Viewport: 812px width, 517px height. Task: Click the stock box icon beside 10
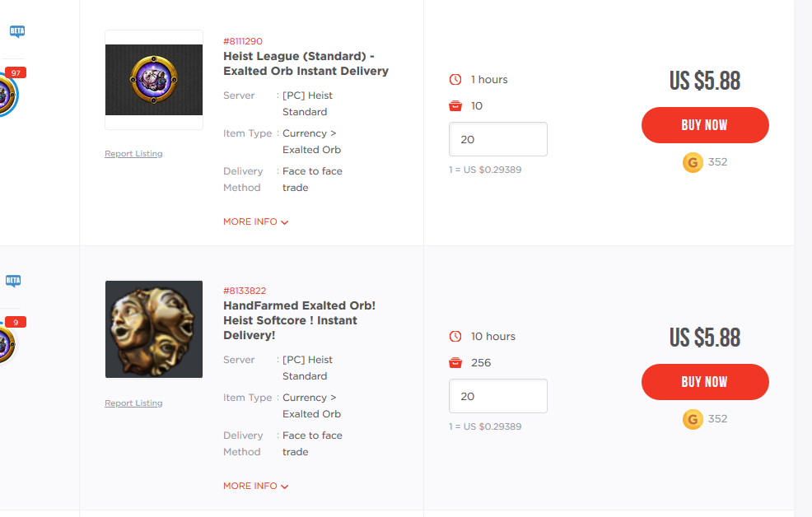point(455,106)
